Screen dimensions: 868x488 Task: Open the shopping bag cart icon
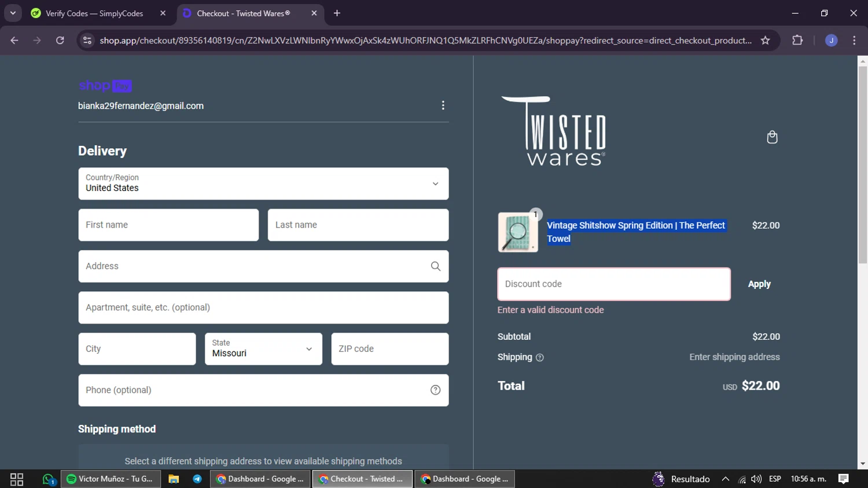tap(772, 137)
